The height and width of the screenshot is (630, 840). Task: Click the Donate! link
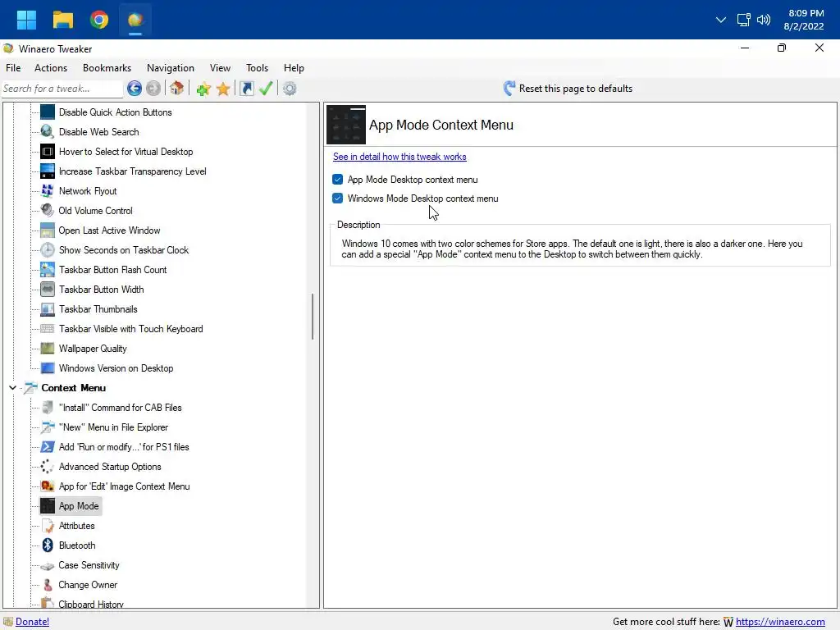point(32,622)
